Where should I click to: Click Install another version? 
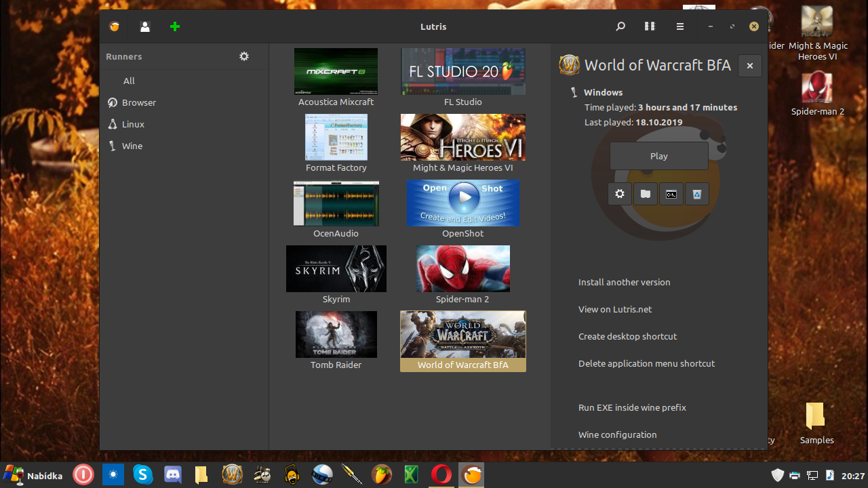coord(624,282)
